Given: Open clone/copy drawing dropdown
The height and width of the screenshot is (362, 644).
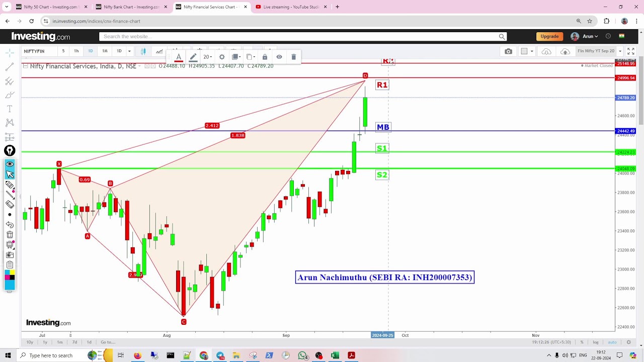Looking at the screenshot, I should 251,57.
